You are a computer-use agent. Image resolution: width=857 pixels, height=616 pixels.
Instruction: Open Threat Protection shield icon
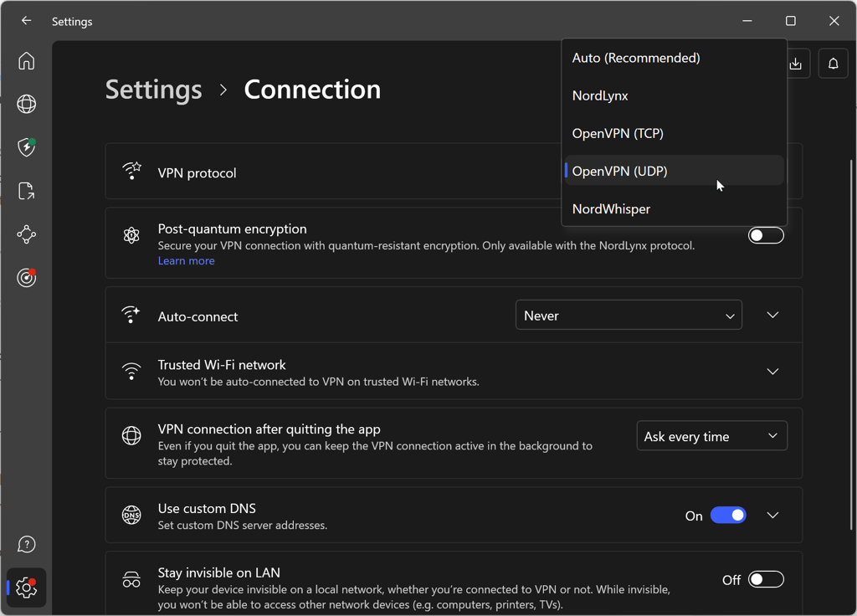coord(26,147)
